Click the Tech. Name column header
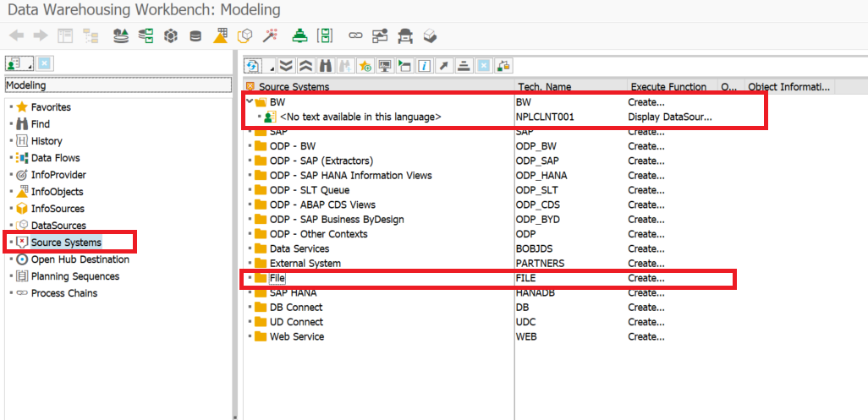The image size is (868, 420). coord(544,86)
